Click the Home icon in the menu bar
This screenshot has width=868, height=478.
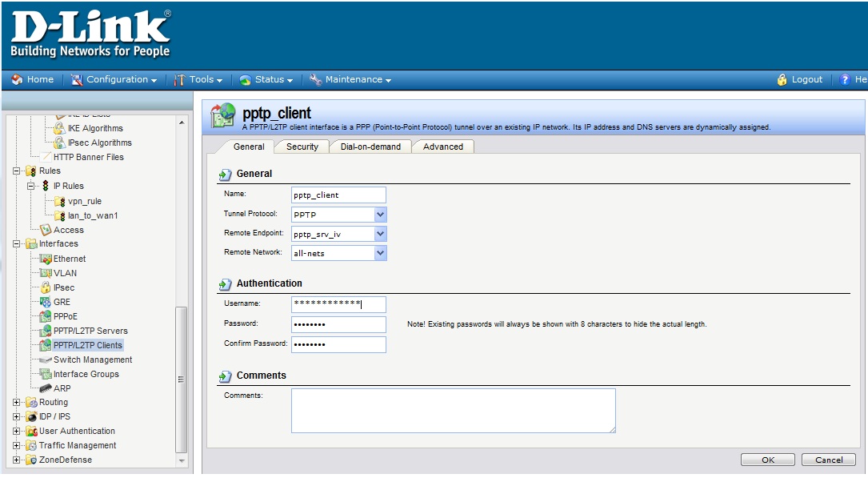18,80
